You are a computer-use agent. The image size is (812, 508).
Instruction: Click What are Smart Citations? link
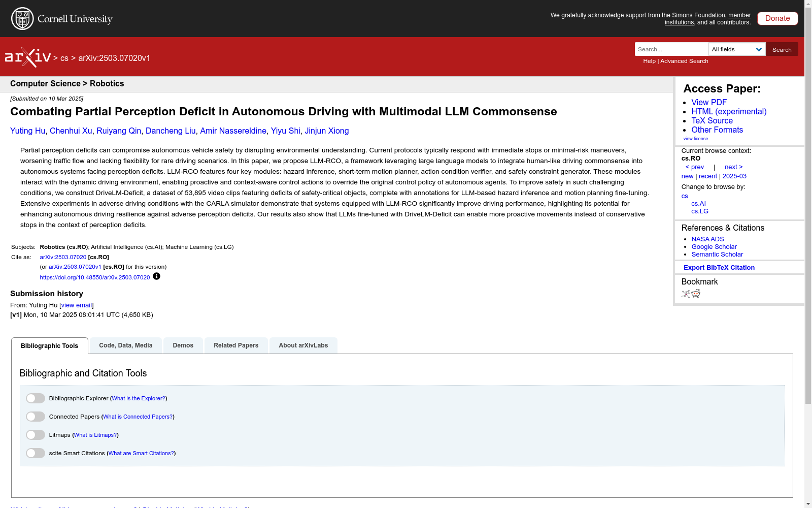(x=141, y=454)
